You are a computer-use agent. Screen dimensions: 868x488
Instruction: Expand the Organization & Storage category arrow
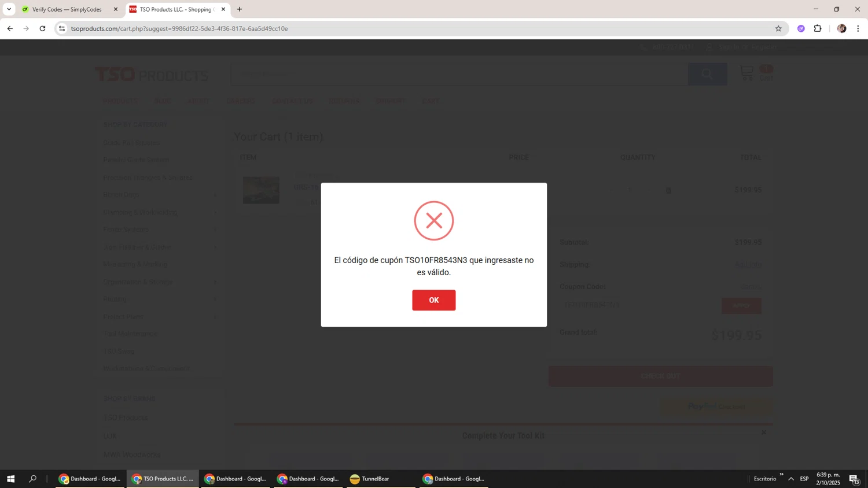click(x=215, y=282)
